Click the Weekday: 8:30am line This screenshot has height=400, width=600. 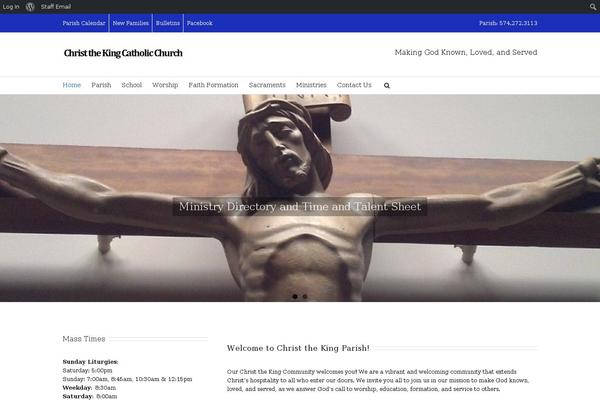pos(89,388)
